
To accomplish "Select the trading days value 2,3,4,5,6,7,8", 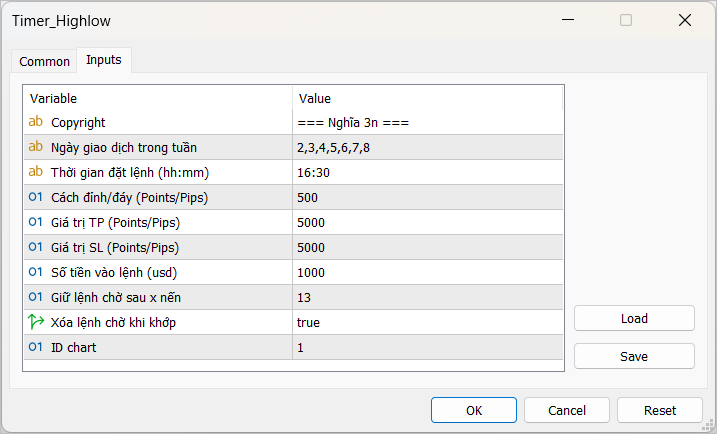I will coord(340,147).
